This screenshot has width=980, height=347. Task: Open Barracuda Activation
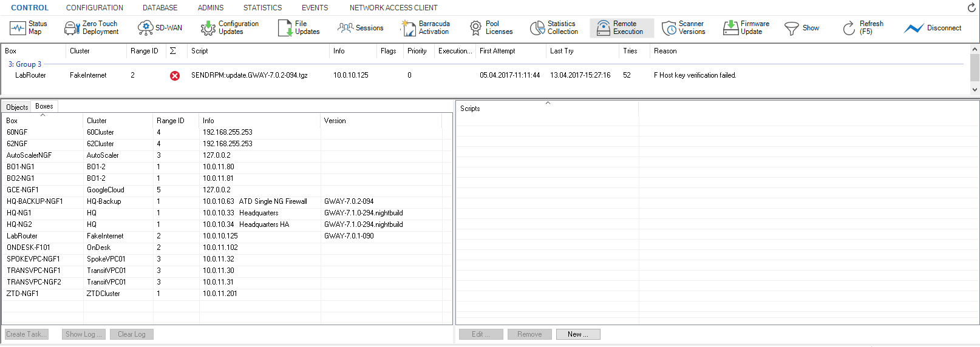[x=425, y=28]
